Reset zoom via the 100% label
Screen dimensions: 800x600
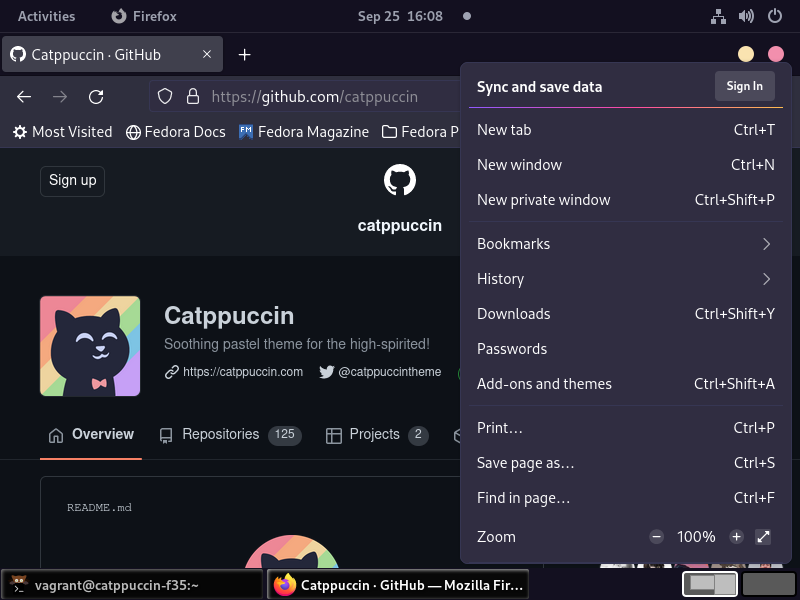click(696, 537)
